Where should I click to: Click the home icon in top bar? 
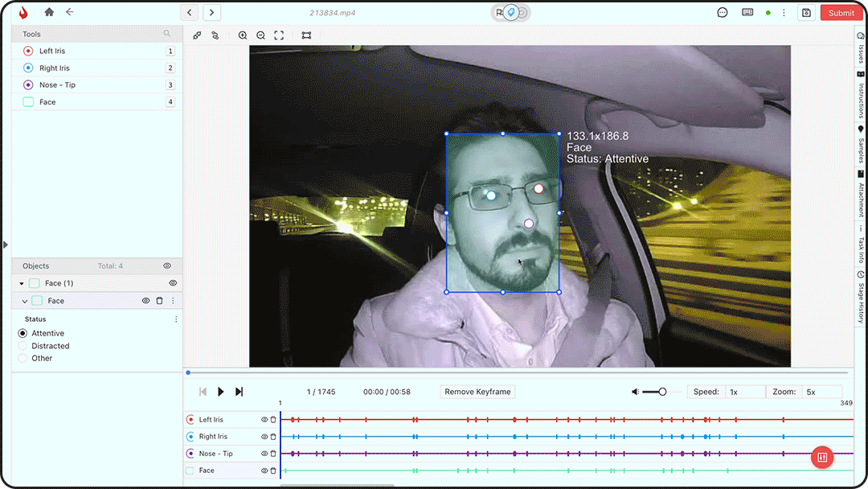(50, 12)
